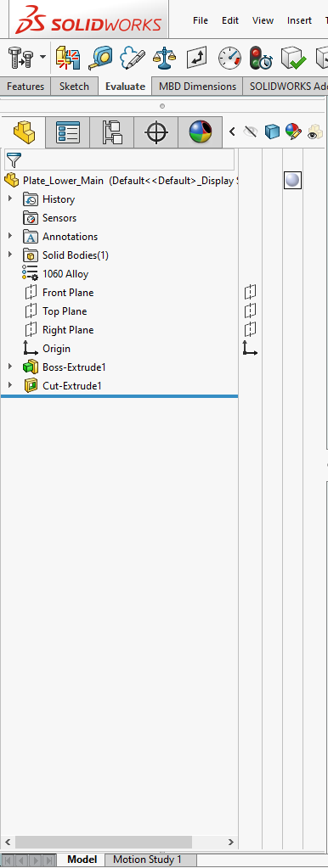Image resolution: width=328 pixels, height=868 pixels.
Task: Open the Insert menu
Action: coord(299,20)
